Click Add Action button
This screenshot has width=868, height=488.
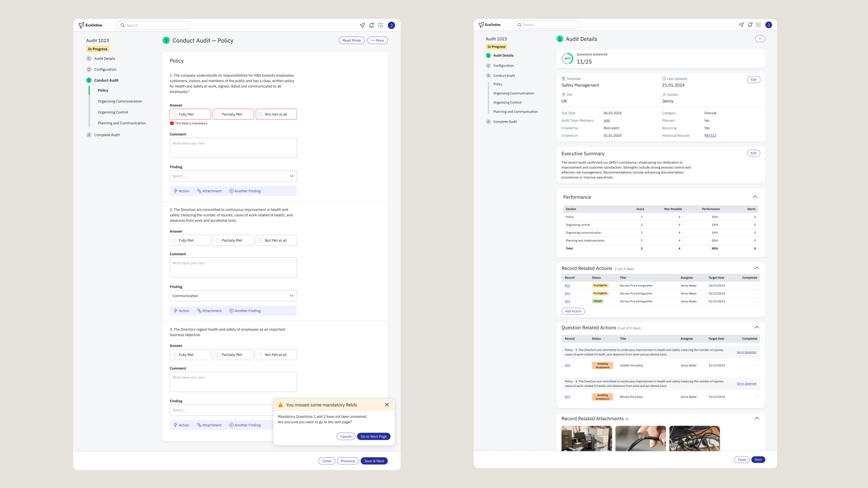[x=573, y=311]
